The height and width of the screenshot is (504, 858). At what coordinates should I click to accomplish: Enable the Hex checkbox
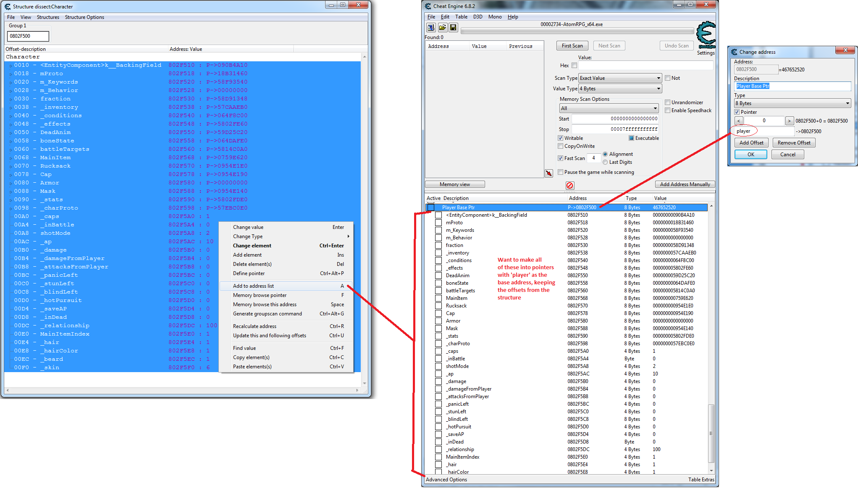(574, 66)
